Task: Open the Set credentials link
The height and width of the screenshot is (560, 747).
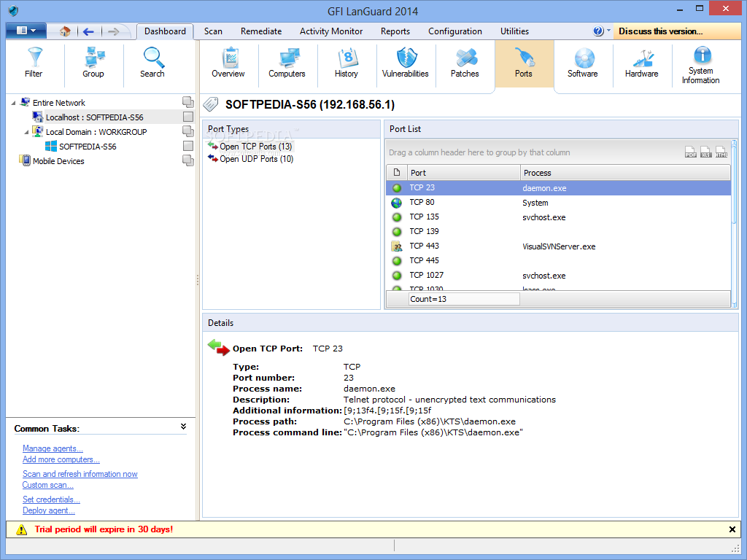Action: (x=51, y=499)
